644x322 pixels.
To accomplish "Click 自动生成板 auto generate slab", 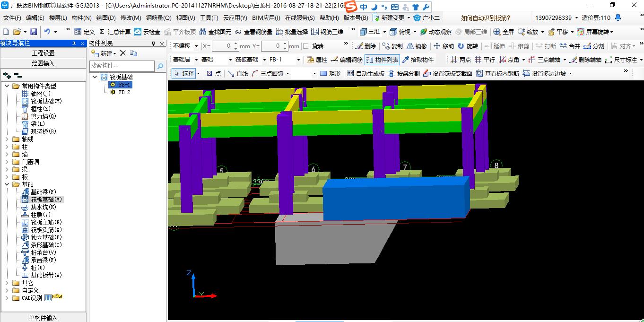I will [x=366, y=73].
